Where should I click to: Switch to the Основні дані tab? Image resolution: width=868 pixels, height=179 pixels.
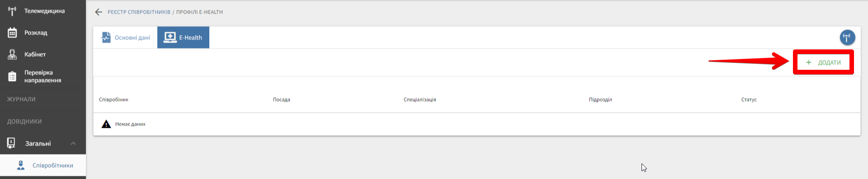point(126,37)
